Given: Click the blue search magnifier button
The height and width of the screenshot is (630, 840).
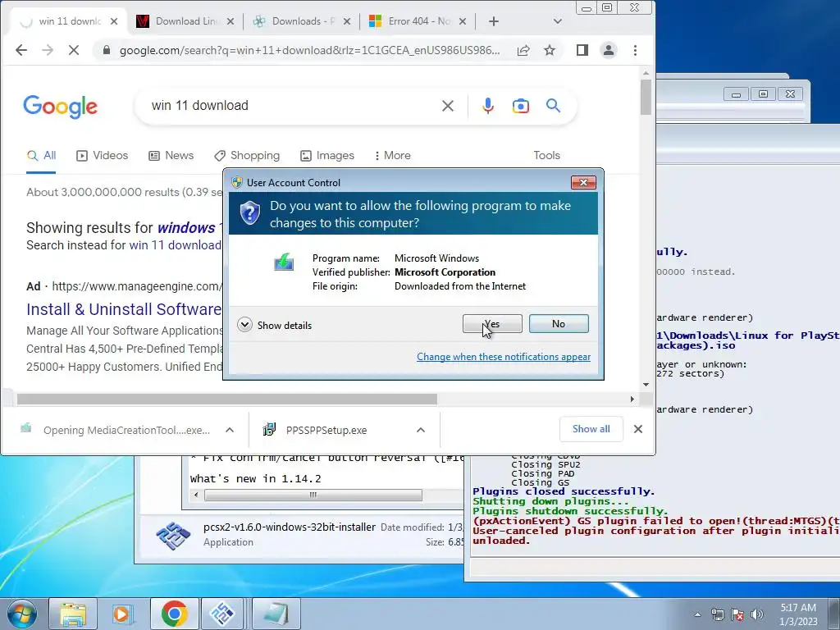Looking at the screenshot, I should pyautogui.click(x=554, y=106).
